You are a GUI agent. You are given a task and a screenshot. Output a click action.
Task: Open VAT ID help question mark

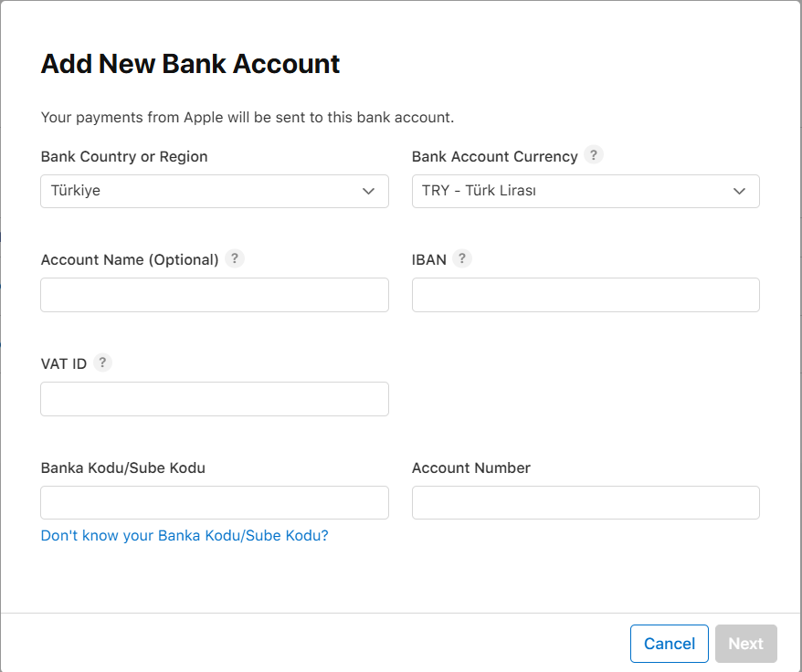(102, 362)
